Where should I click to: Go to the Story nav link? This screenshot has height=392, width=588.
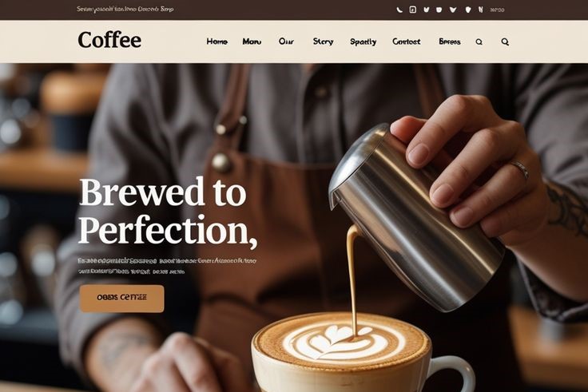(x=324, y=42)
